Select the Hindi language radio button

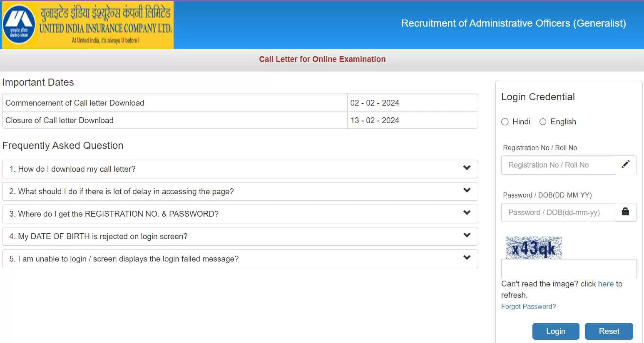click(505, 122)
